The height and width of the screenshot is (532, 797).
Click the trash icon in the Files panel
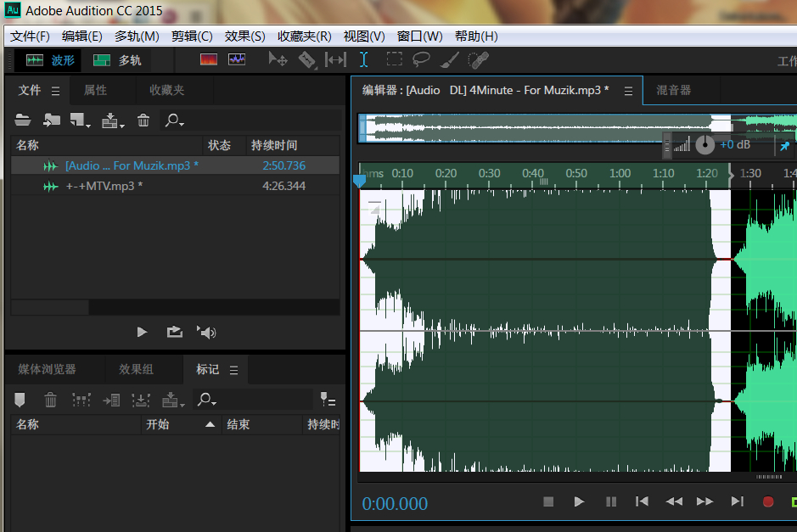click(x=143, y=120)
